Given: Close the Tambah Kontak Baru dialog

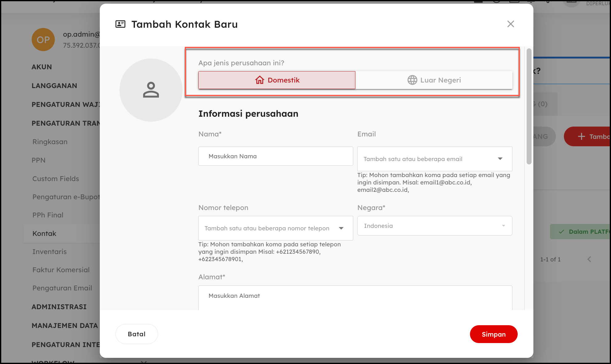Looking at the screenshot, I should coord(511,24).
